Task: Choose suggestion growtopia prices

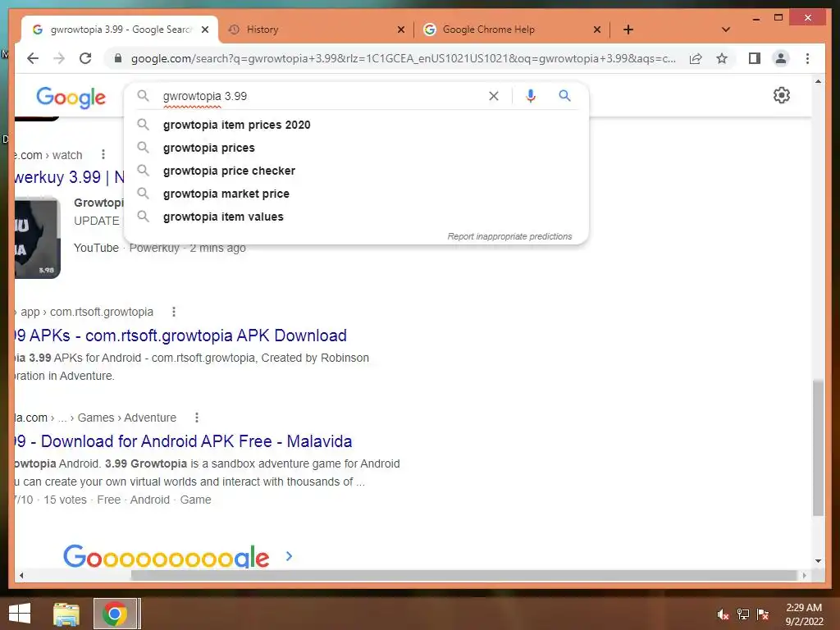Action: point(356,148)
